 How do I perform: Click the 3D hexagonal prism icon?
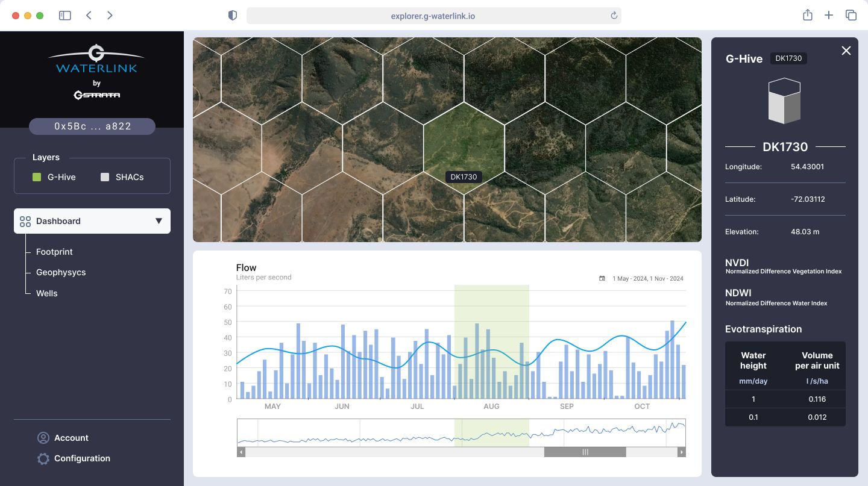pos(784,101)
